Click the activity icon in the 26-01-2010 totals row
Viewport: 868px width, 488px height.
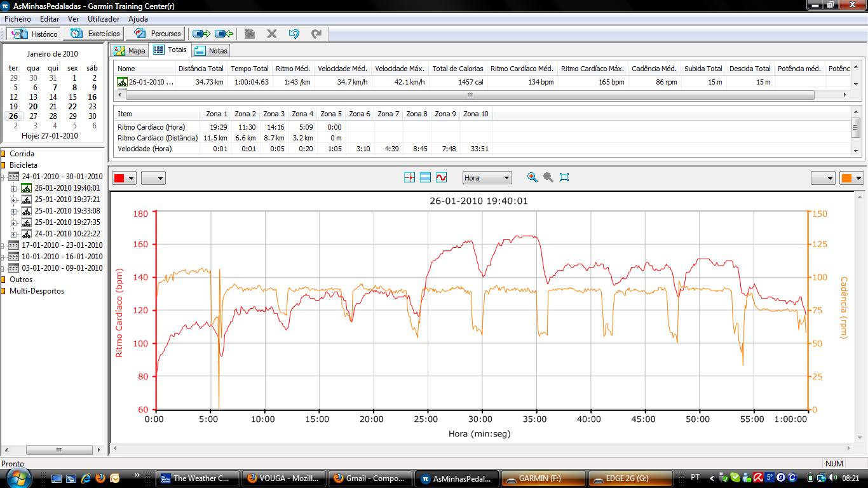coord(122,82)
